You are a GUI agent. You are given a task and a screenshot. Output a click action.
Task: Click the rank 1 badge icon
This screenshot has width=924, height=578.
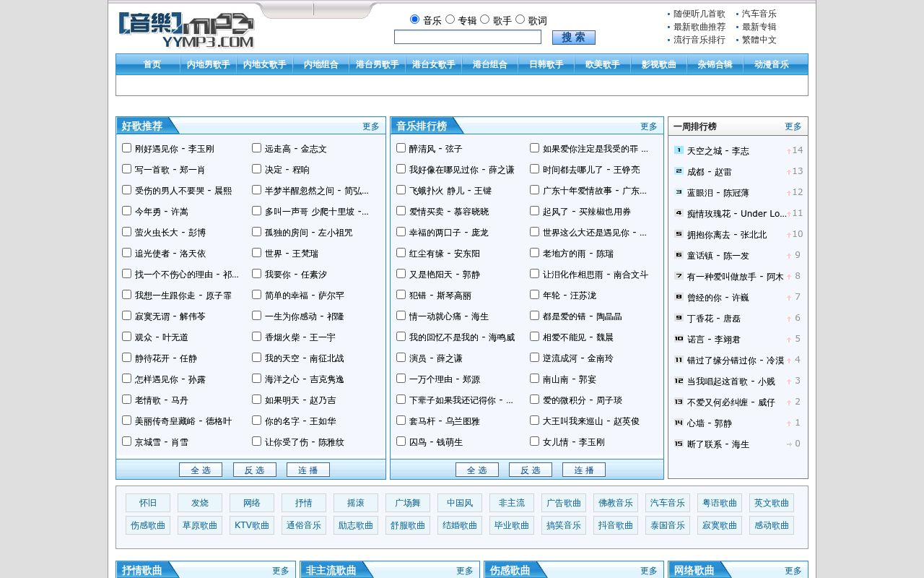[679, 150]
